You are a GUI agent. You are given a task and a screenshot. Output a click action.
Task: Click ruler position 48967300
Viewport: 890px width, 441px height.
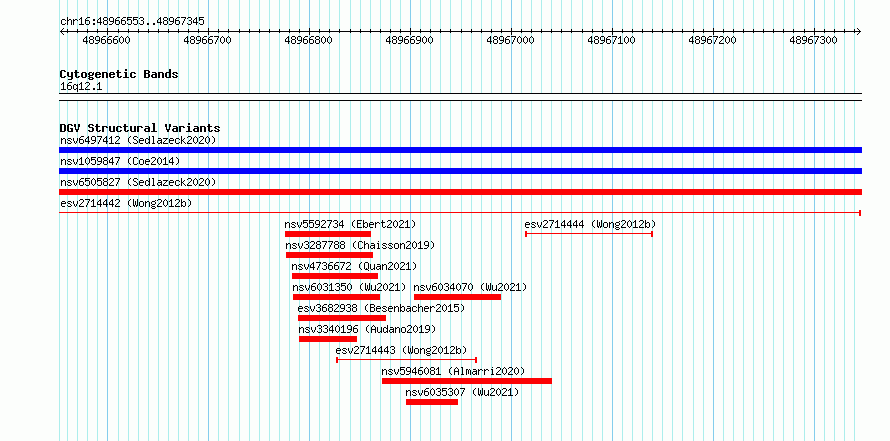pyautogui.click(x=813, y=40)
